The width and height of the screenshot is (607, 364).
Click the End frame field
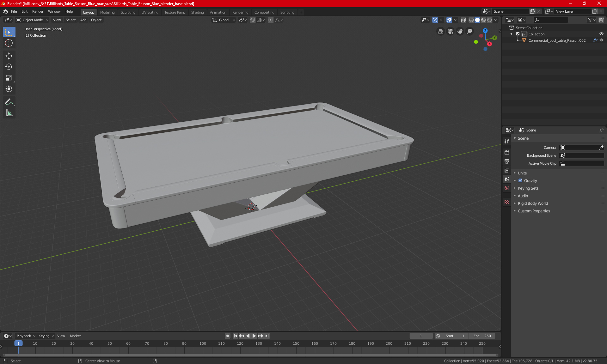pyautogui.click(x=482, y=336)
